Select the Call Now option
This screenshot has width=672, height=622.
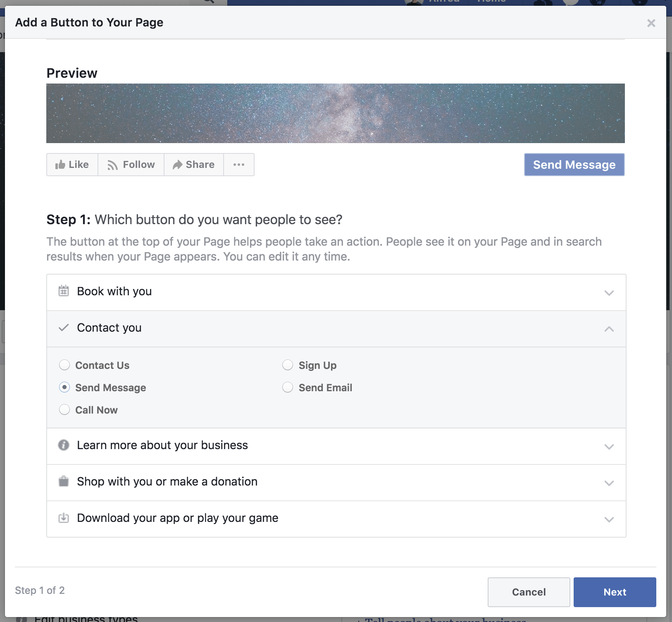[64, 409]
